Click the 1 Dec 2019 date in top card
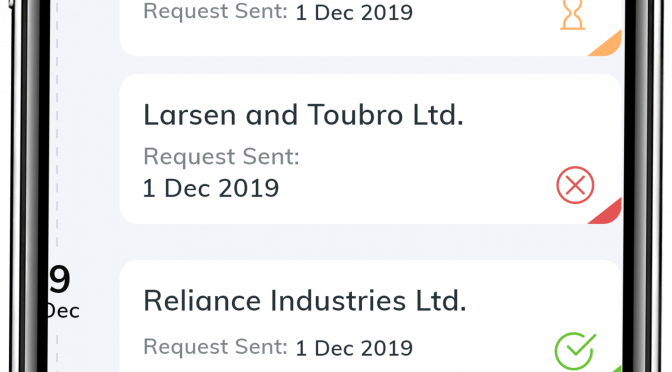672x372 pixels. coord(354,12)
